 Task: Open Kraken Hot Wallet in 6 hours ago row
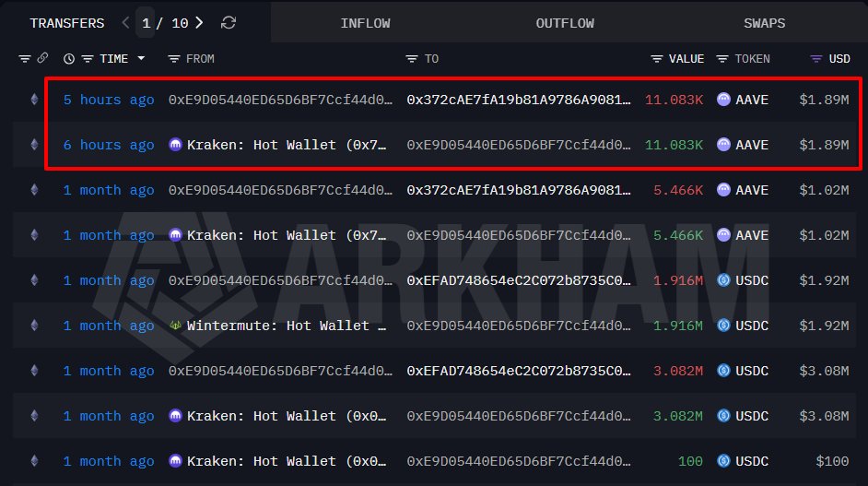pyautogui.click(x=287, y=145)
